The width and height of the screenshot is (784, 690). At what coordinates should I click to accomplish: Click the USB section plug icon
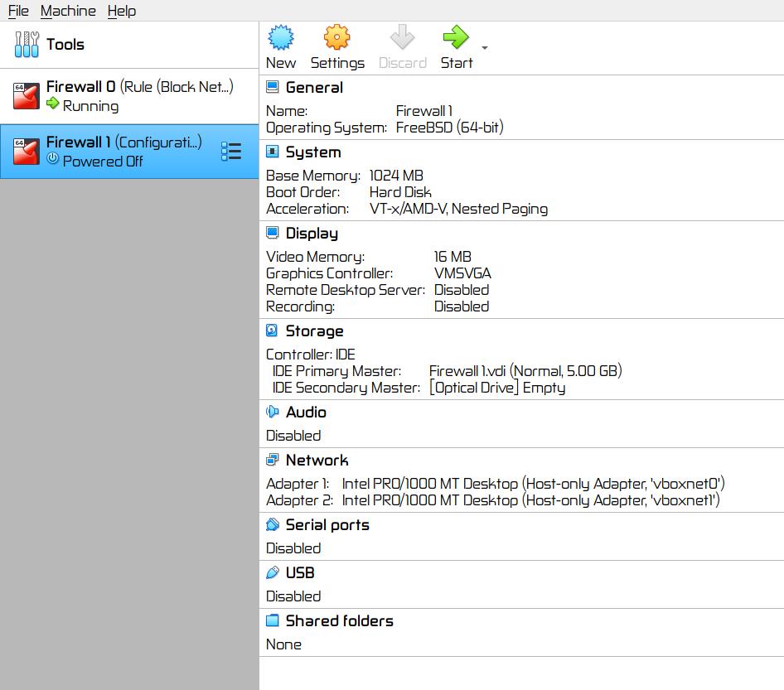point(272,573)
